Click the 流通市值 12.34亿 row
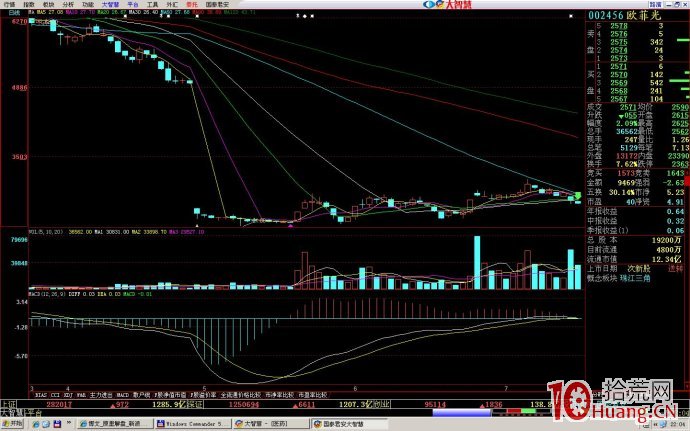The width and height of the screenshot is (690, 431). pos(635,259)
